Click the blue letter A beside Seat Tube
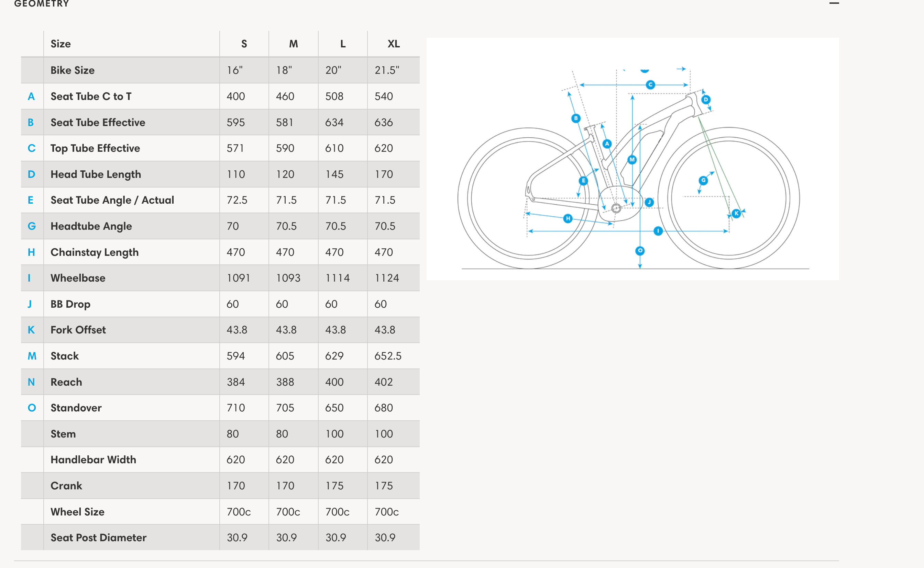 31,96
